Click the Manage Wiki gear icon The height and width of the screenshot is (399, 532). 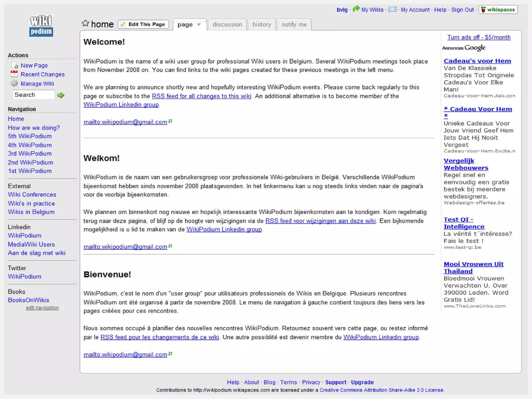pyautogui.click(x=14, y=83)
